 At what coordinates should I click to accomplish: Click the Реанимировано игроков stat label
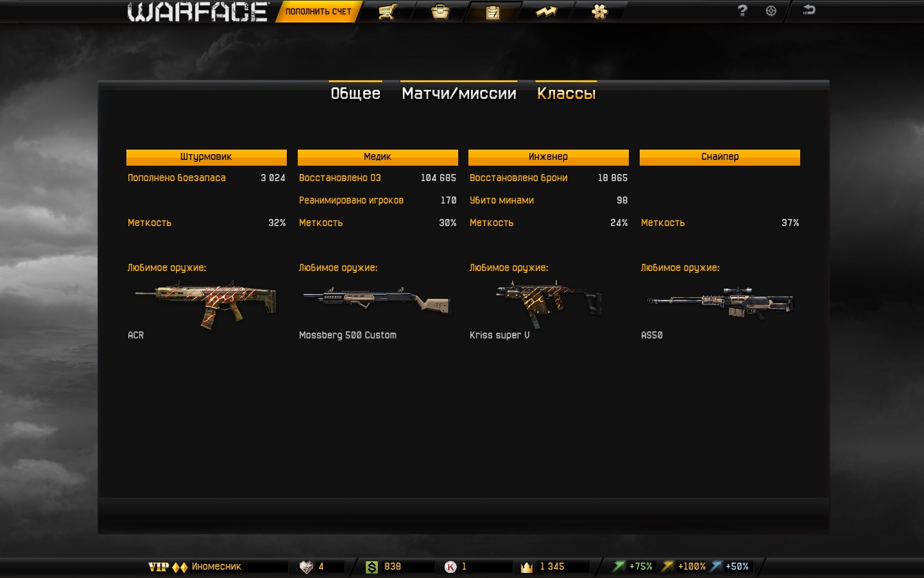pyautogui.click(x=351, y=200)
